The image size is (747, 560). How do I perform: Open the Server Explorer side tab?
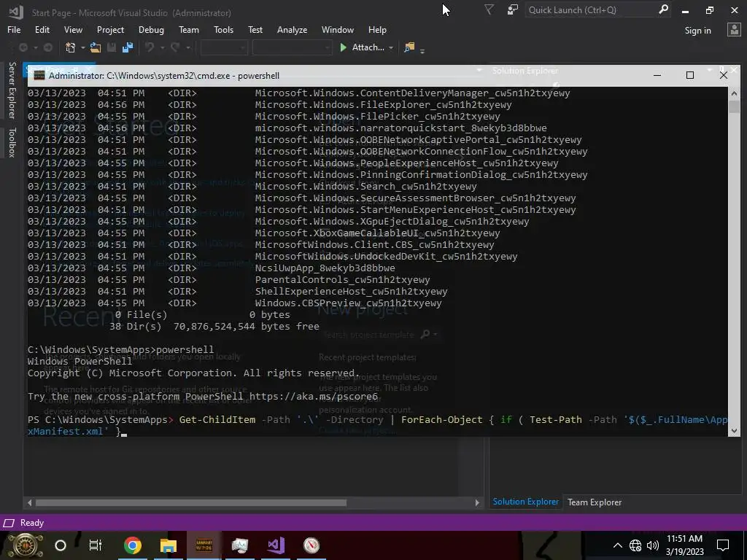pos(12,90)
